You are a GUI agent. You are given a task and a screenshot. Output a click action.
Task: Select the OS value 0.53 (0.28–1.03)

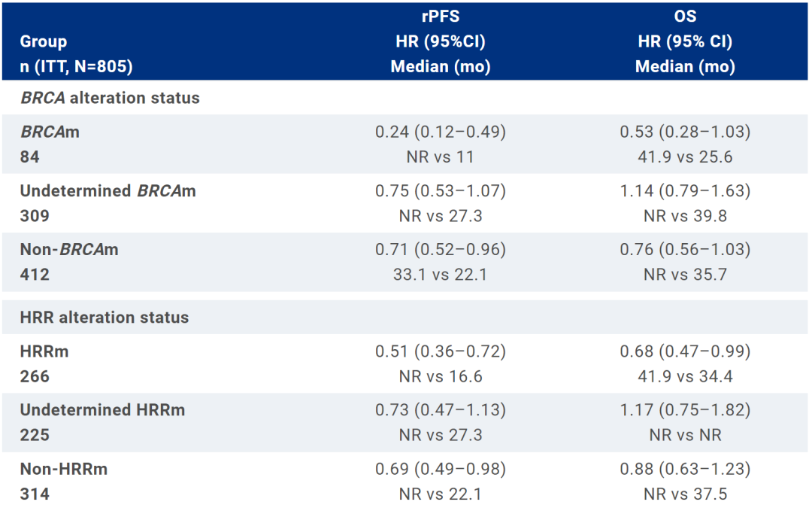pyautogui.click(x=685, y=132)
